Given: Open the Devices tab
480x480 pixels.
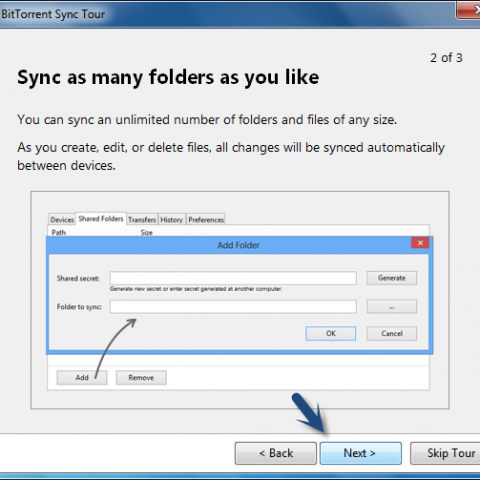Looking at the screenshot, I should [62, 220].
